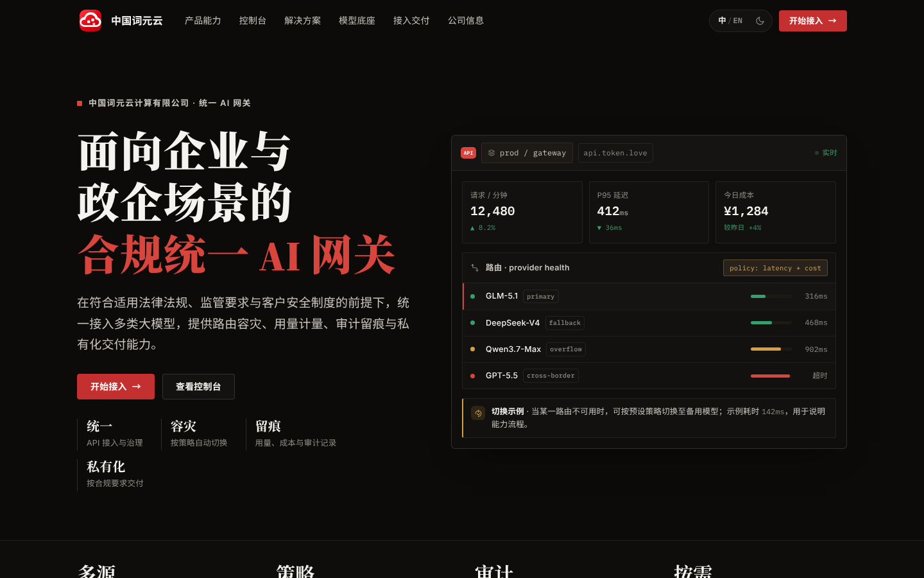Click the 查看控制台 button
Screen dimensions: 924x578
click(198, 387)
